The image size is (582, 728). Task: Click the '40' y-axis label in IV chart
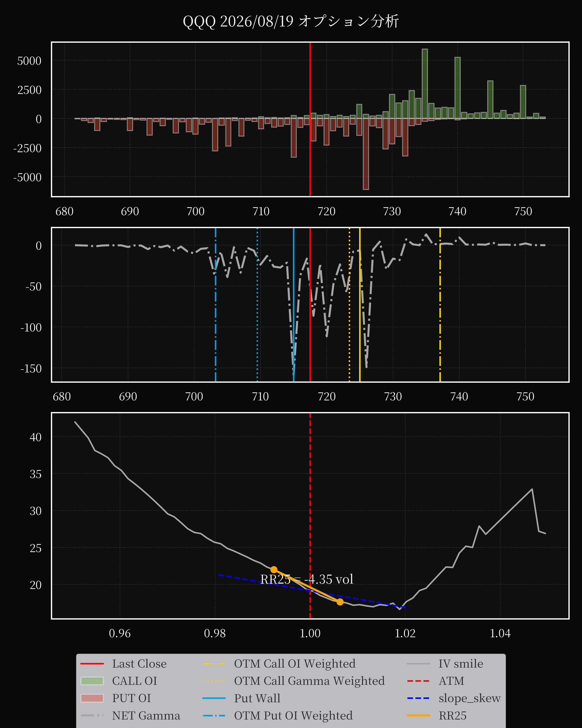click(36, 437)
